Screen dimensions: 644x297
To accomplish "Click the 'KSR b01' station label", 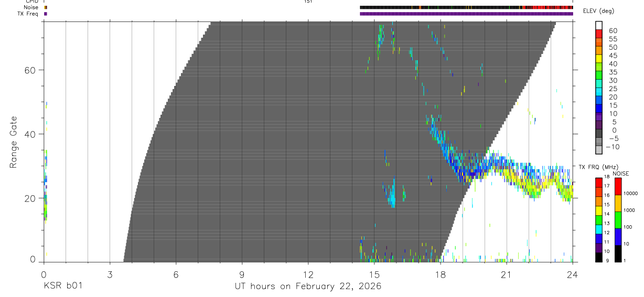I will tap(63, 286).
